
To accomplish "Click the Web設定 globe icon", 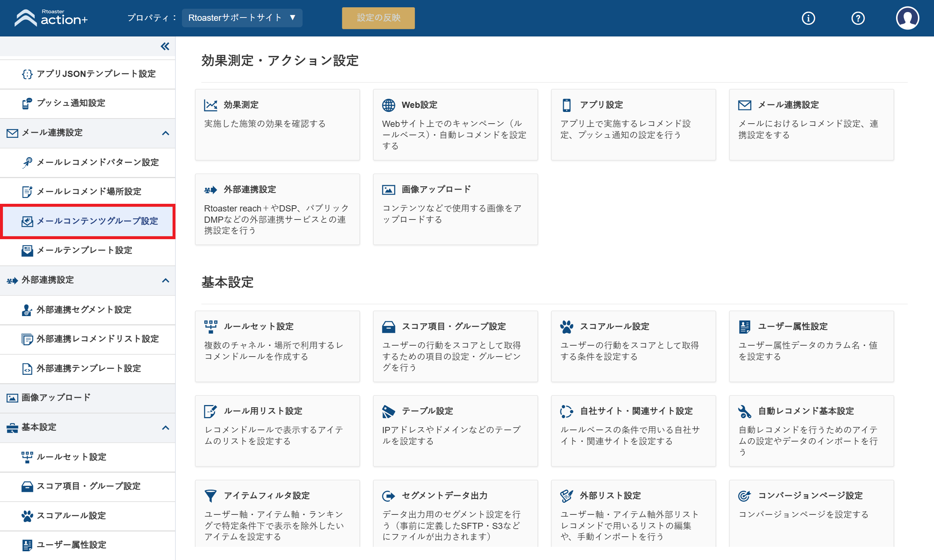I will (x=388, y=105).
